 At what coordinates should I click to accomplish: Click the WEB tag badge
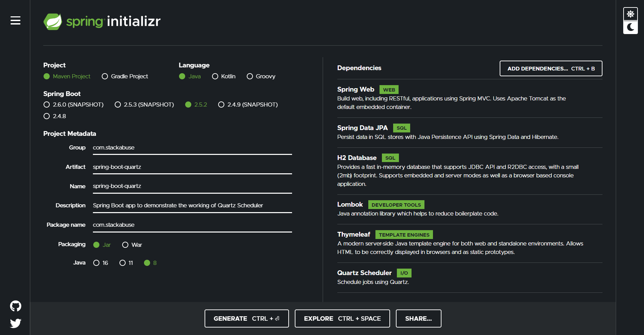tap(389, 90)
